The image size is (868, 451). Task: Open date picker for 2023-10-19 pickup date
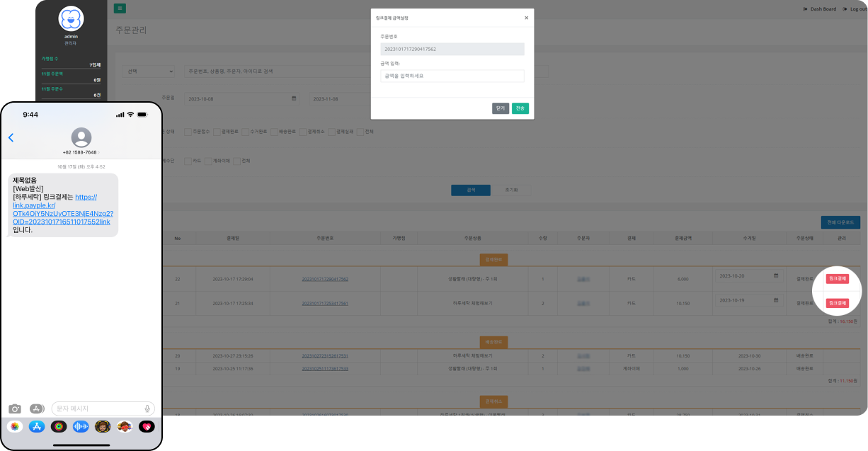pyautogui.click(x=776, y=300)
